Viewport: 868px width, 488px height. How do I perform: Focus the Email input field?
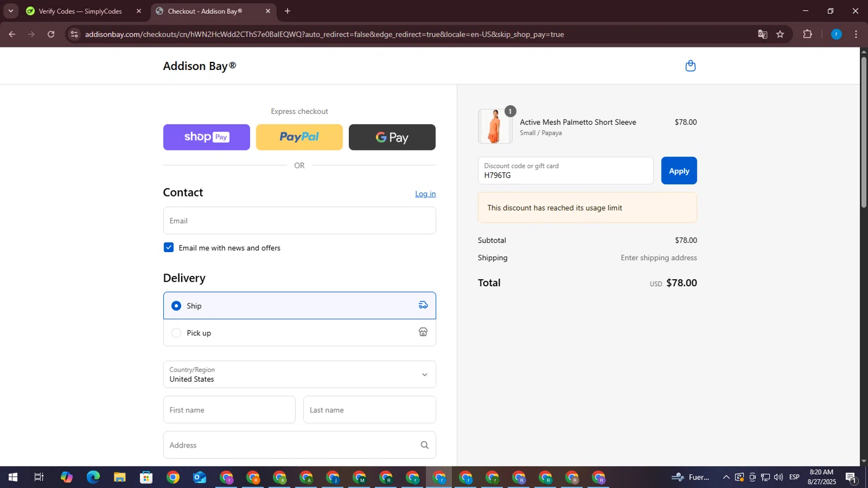(299, 220)
